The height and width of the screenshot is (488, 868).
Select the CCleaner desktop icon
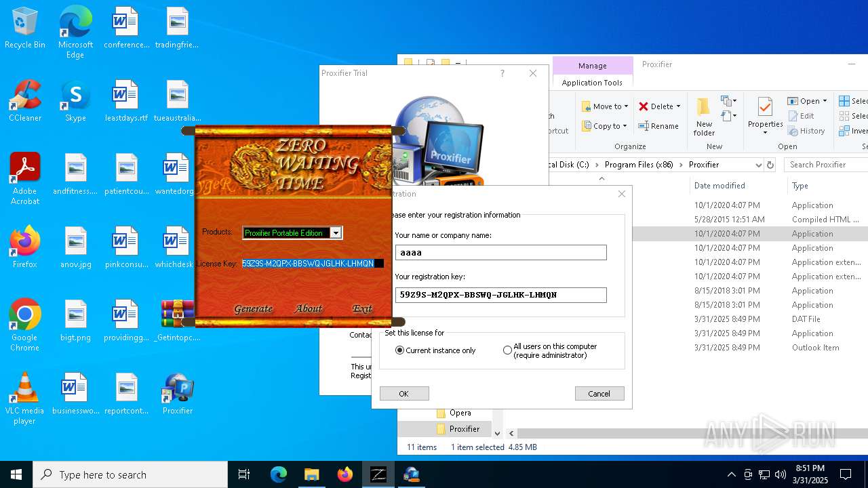(25, 102)
